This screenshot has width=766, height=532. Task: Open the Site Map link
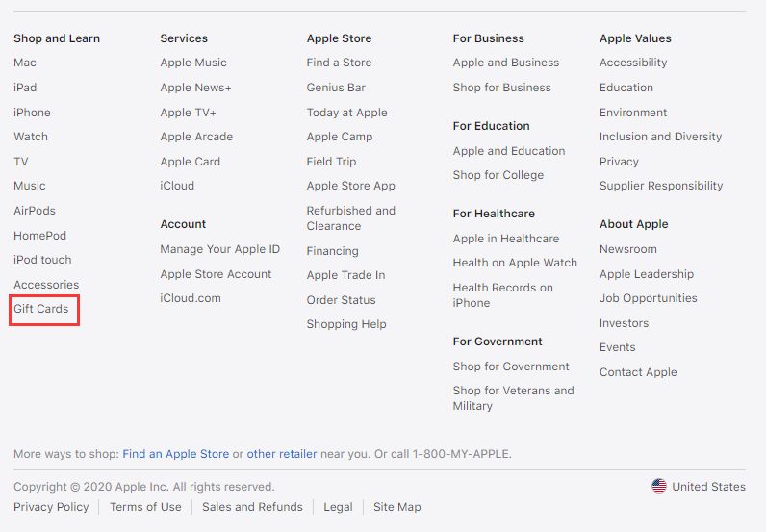tap(397, 507)
